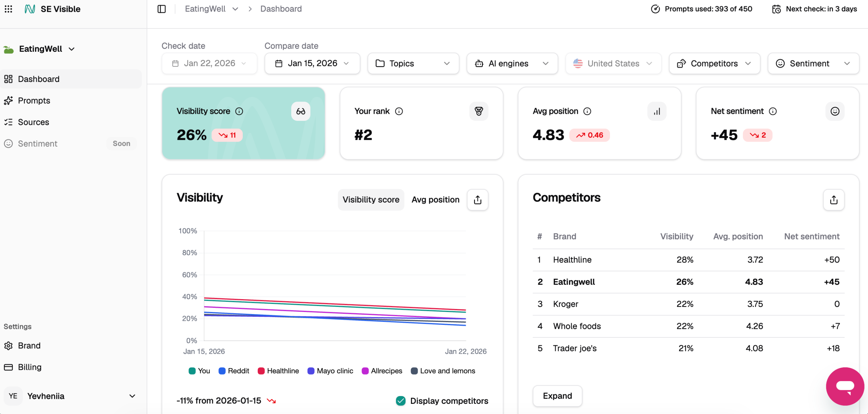Click the smiley icon on the Net sentiment card
Viewport: 868px width, 414px height.
[x=835, y=111]
